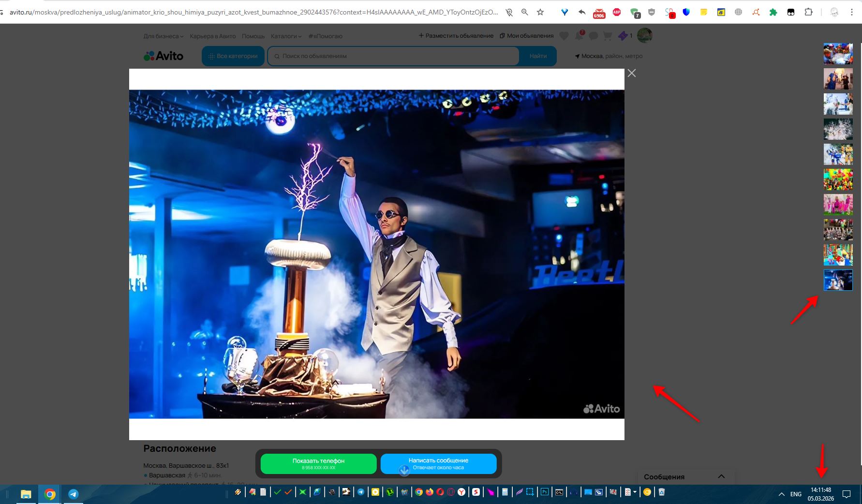Viewport: 862px width, 504px height.
Task: Launch uTorrent from the taskbar quick launch
Action: tap(389, 492)
